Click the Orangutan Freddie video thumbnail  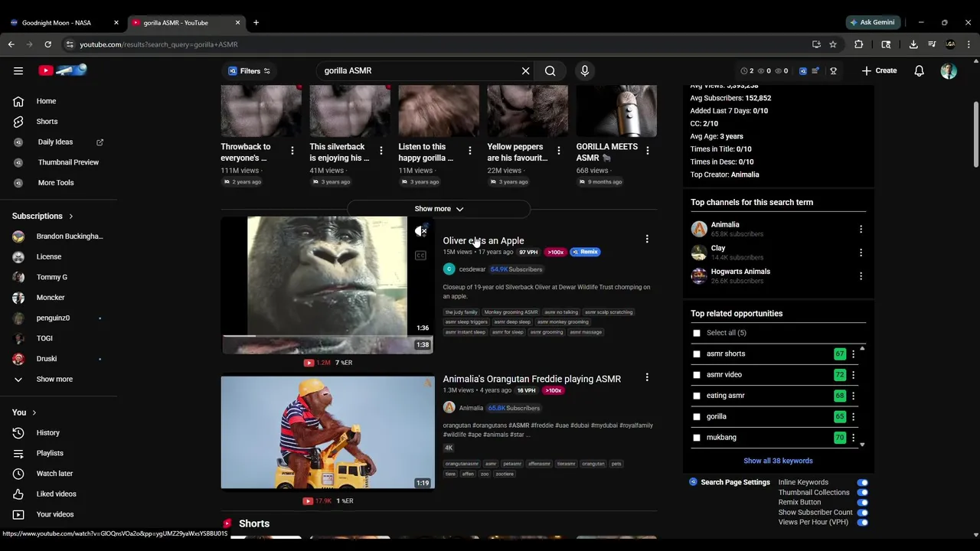click(327, 432)
